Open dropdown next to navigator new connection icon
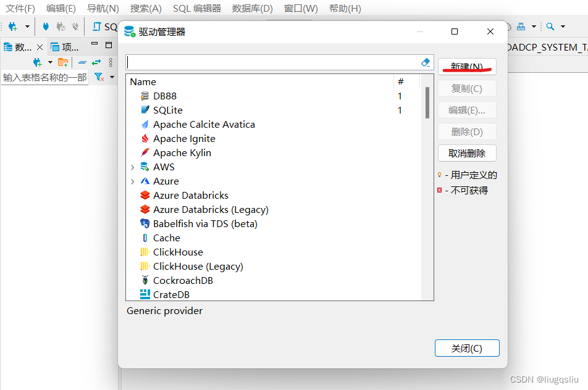Screen dimensions: 588x390 point(50,62)
